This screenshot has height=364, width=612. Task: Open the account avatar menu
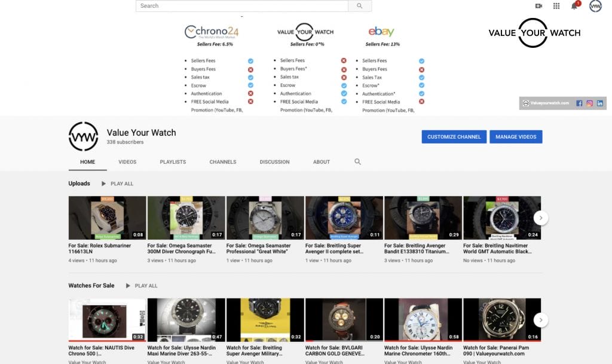[x=595, y=6]
